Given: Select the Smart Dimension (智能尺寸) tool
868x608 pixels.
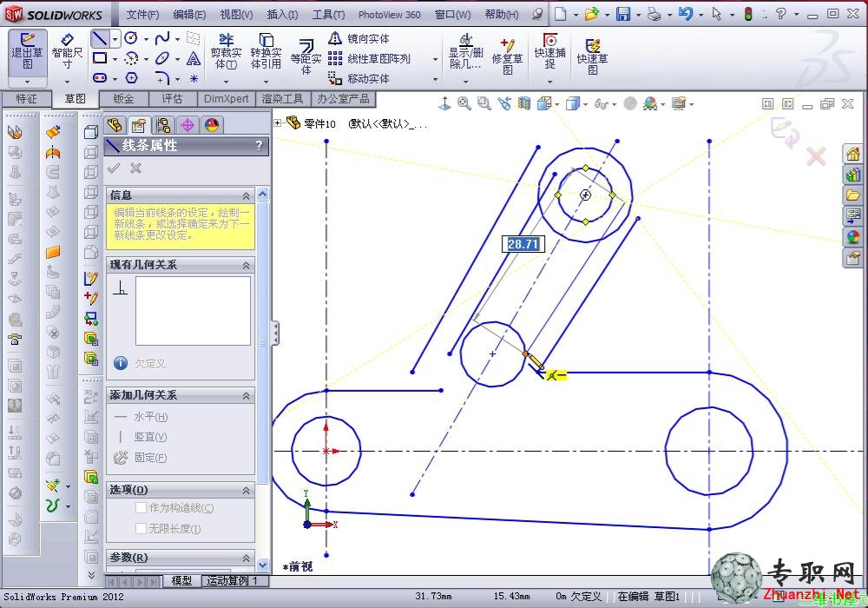Looking at the screenshot, I should click(x=67, y=51).
